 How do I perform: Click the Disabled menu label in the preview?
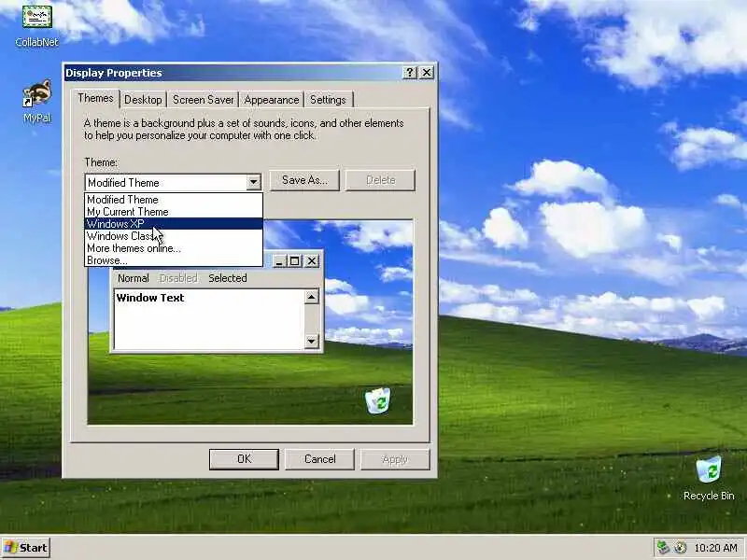coord(178,278)
